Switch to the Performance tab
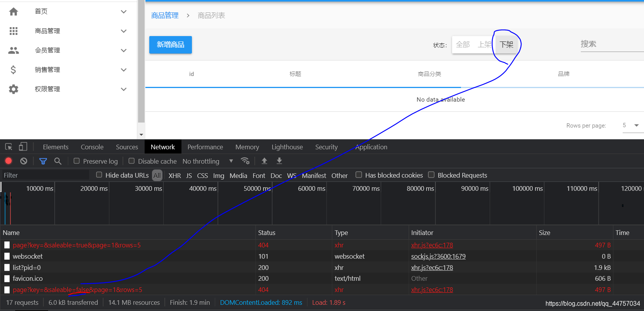644x311 pixels. click(205, 147)
